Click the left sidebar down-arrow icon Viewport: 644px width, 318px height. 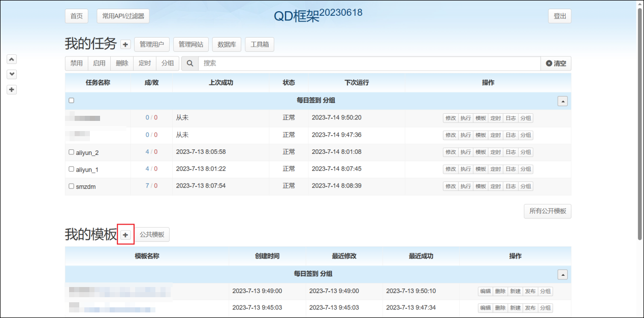pos(12,74)
